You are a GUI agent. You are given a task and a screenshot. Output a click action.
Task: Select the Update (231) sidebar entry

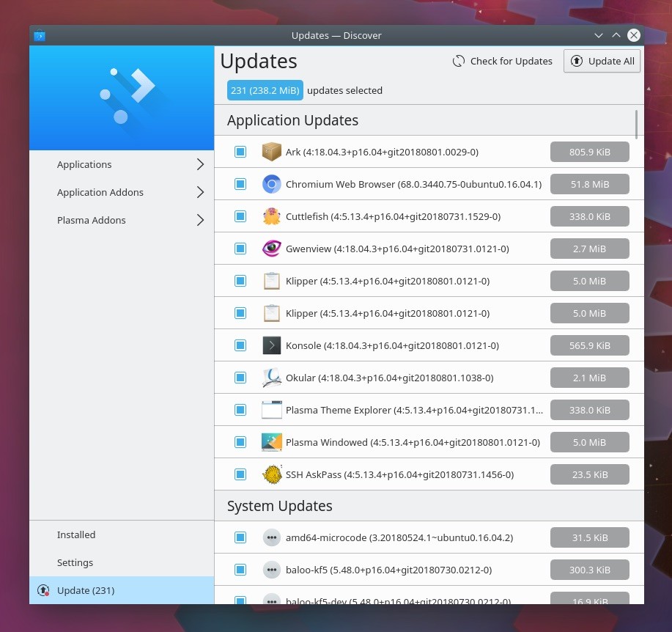click(122, 590)
